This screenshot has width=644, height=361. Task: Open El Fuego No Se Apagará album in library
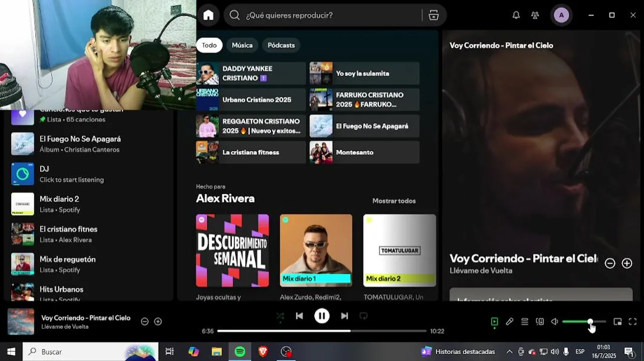click(x=89, y=144)
